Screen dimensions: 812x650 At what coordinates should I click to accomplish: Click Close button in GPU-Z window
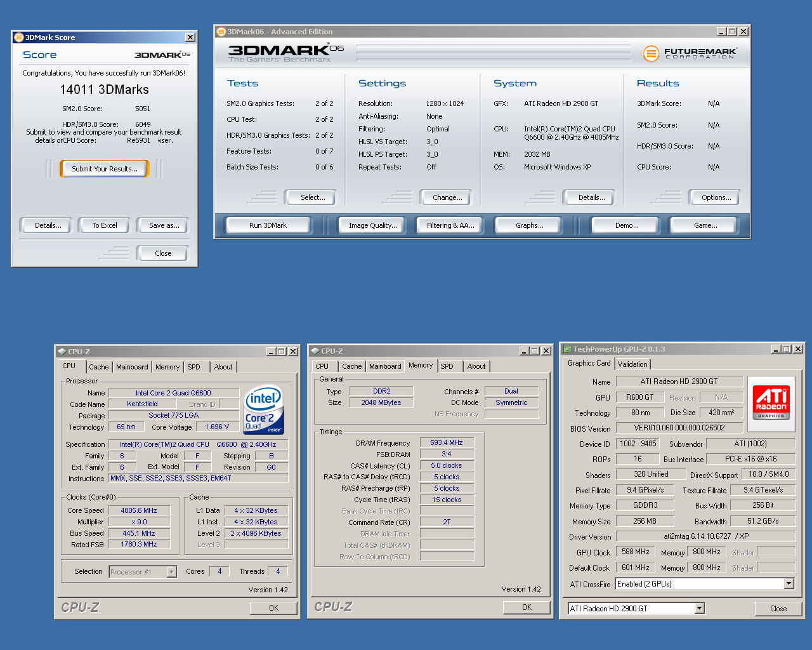(778, 609)
